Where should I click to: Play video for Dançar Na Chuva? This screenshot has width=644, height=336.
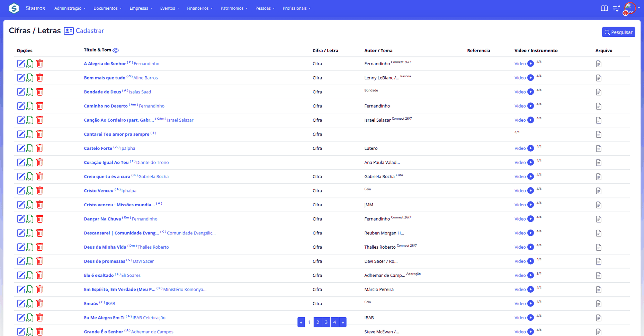coord(530,219)
